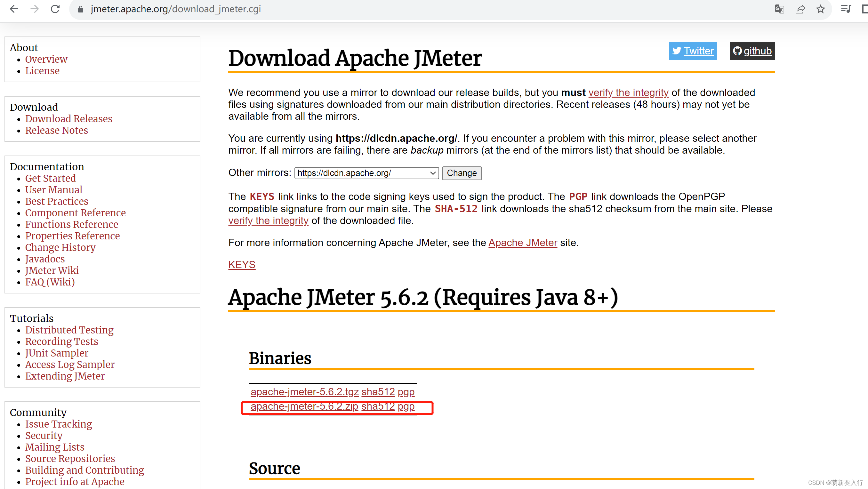Open Project info at Apache
The height and width of the screenshot is (489, 868).
(75, 481)
